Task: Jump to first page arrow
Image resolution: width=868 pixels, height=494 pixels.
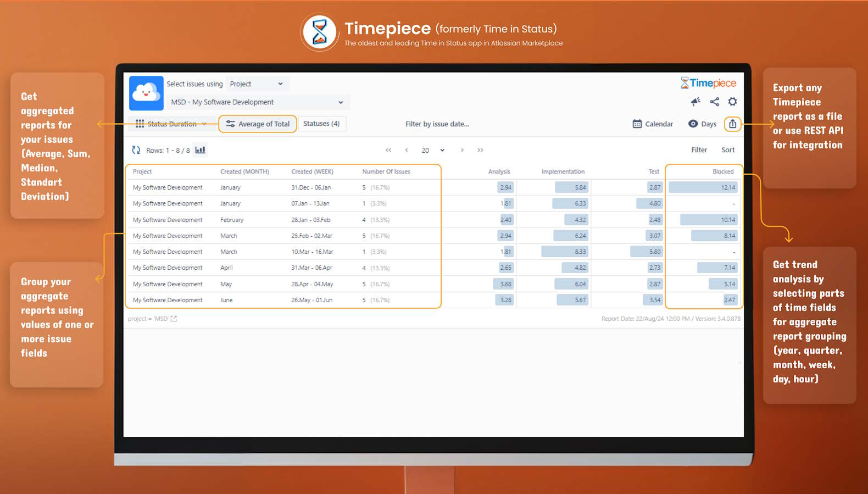Action: click(x=388, y=150)
